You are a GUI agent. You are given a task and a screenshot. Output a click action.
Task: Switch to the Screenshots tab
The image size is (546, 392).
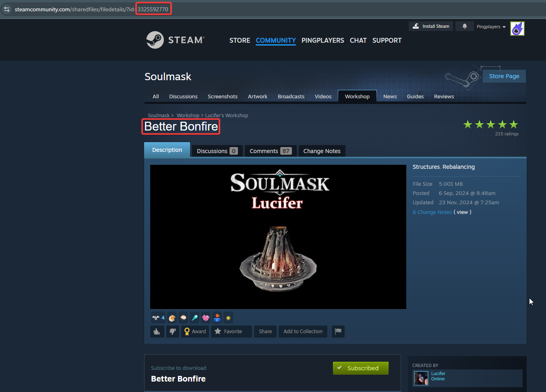223,96
